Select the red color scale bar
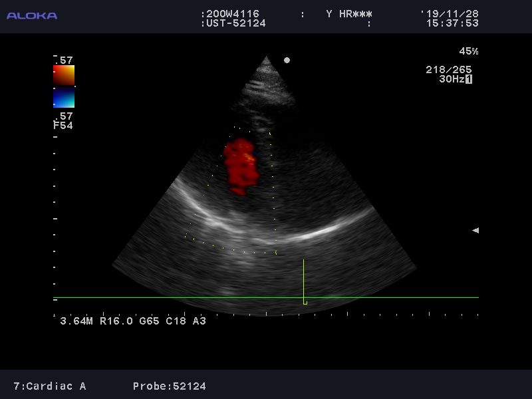The width and height of the screenshot is (532, 399). [x=64, y=75]
